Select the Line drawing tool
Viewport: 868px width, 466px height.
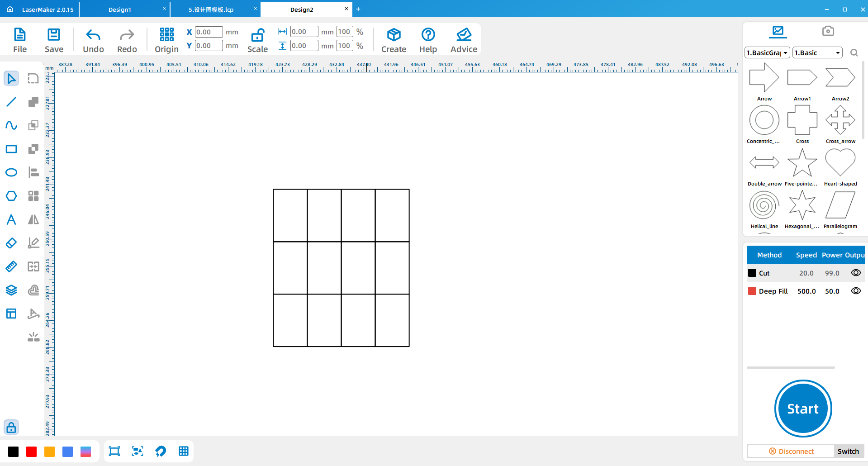pyautogui.click(x=11, y=102)
